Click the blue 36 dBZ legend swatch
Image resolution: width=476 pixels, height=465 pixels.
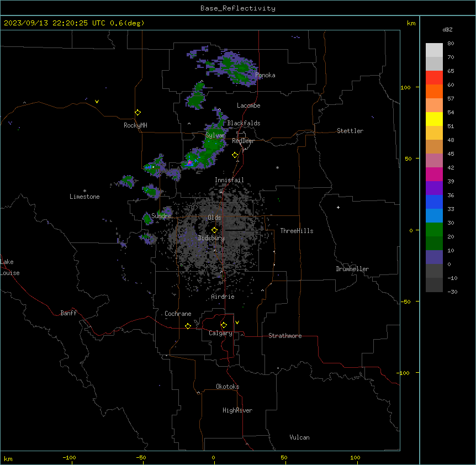[434, 202]
